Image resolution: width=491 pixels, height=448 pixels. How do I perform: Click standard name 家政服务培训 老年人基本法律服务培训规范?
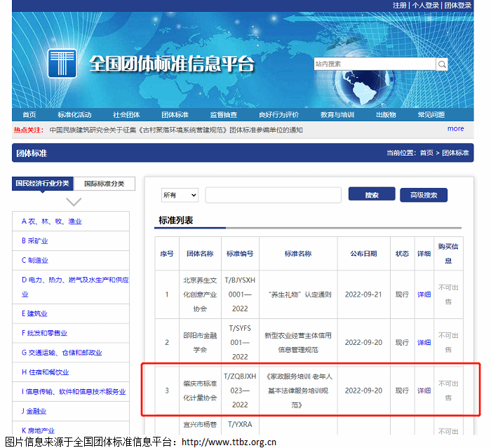click(x=299, y=391)
